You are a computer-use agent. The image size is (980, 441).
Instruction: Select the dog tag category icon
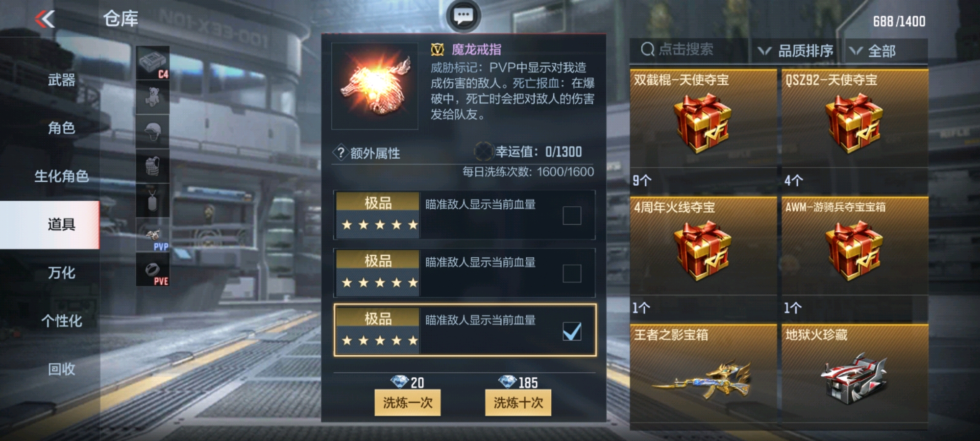pyautogui.click(x=153, y=200)
